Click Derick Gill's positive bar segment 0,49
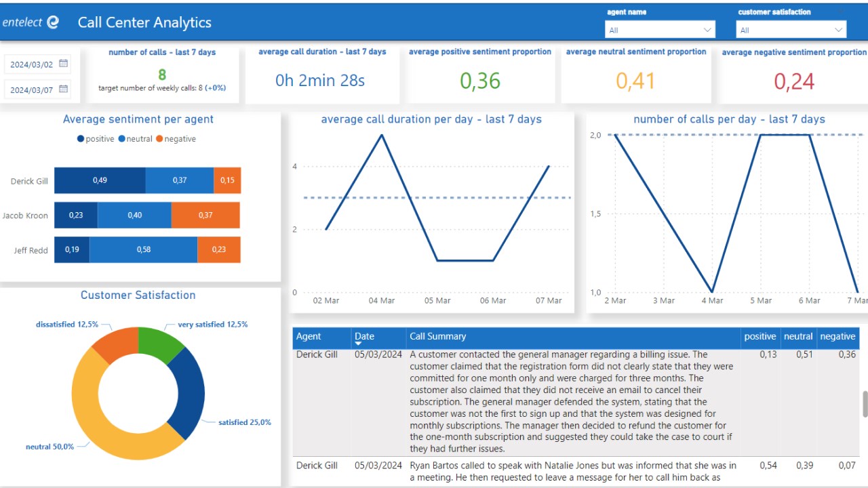Image resolution: width=868 pixels, height=488 pixels. (x=100, y=180)
